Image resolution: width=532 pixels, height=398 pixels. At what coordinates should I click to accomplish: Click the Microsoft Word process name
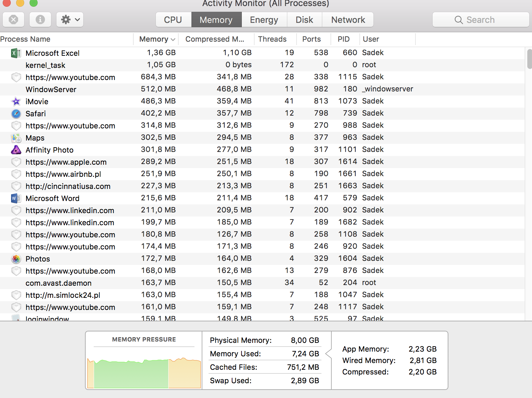pyautogui.click(x=52, y=198)
